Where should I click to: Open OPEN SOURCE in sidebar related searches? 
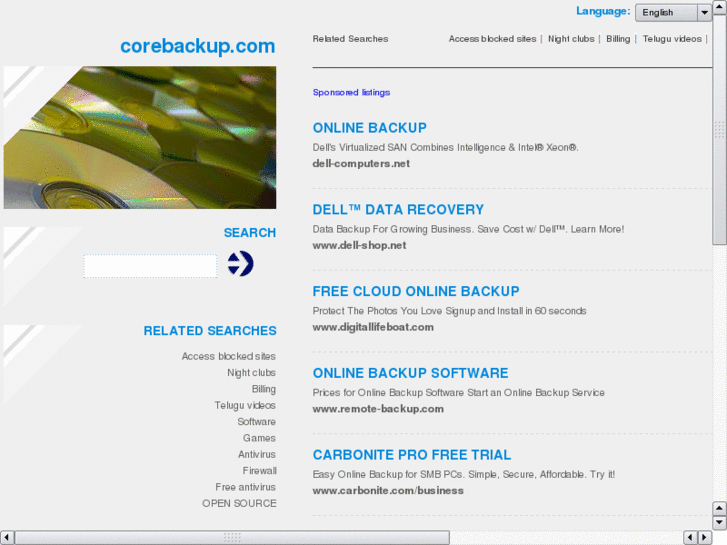pyautogui.click(x=239, y=503)
